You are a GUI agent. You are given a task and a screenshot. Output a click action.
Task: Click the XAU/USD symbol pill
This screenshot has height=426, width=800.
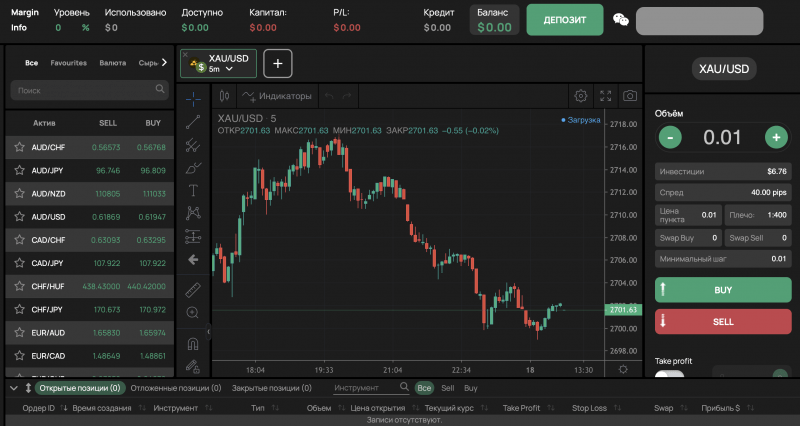(724, 69)
